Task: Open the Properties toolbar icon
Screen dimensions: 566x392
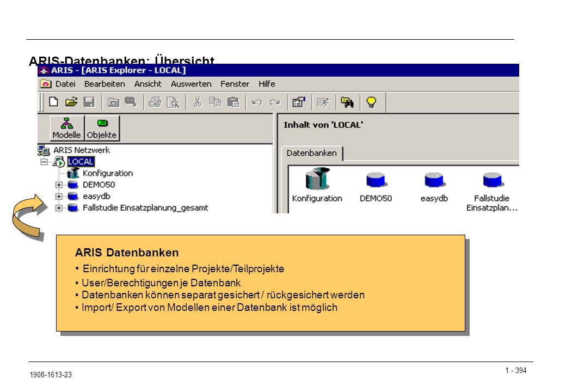Action: (x=299, y=102)
